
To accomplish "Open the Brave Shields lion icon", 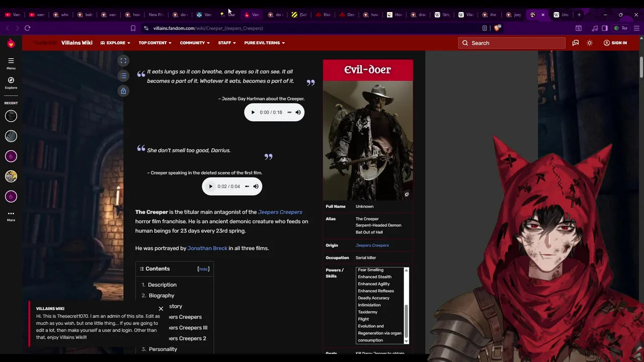I will [x=497, y=28].
